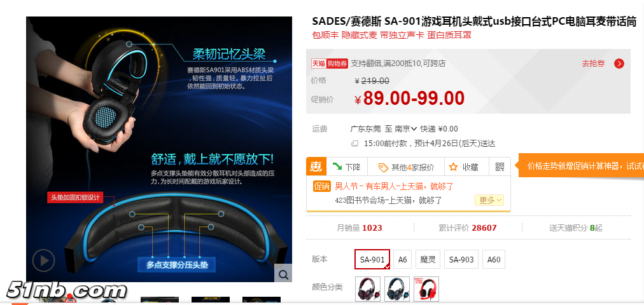644x305 pixels.
Task: Click the magnifier zoom icon on product image
Action: pyautogui.click(x=283, y=273)
